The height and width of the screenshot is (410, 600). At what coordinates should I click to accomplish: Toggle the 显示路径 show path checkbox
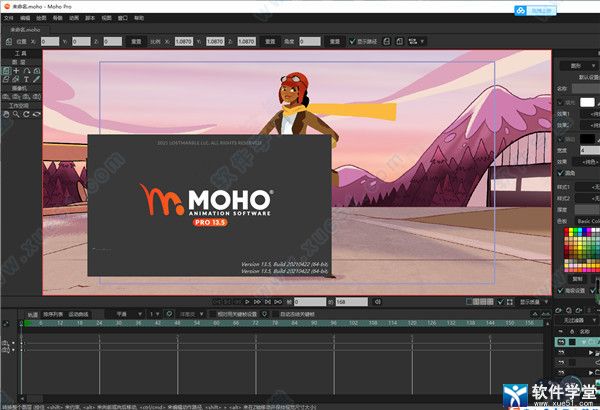[352, 41]
